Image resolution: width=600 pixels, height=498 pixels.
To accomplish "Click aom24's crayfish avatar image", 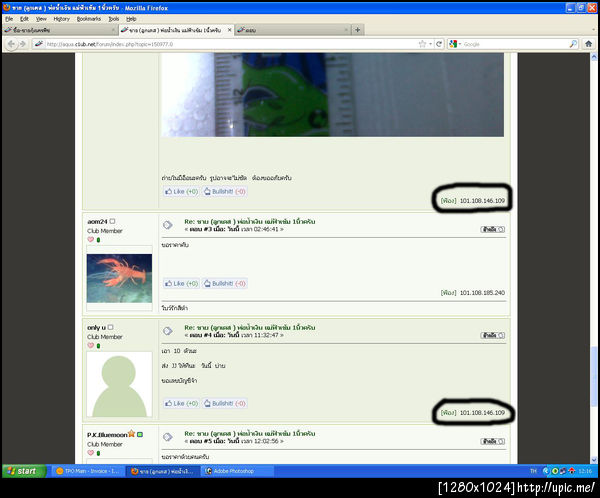I will coord(119,278).
